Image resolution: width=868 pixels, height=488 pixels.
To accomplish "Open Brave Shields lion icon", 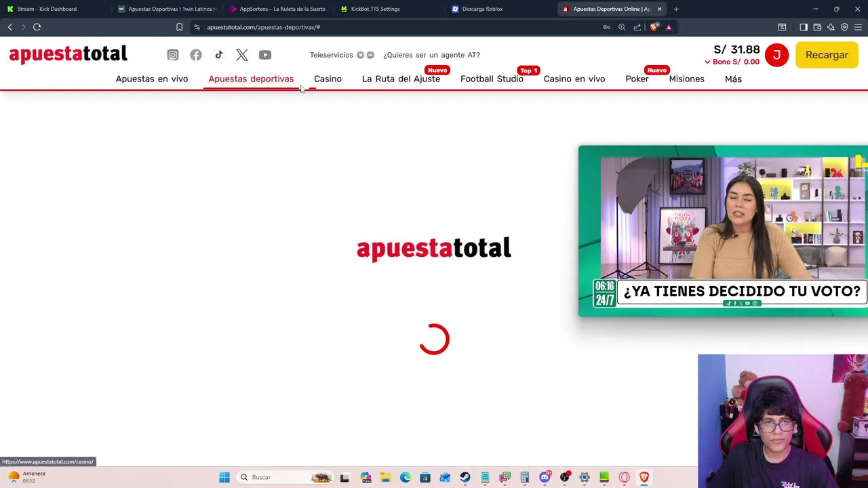I will pyautogui.click(x=654, y=27).
